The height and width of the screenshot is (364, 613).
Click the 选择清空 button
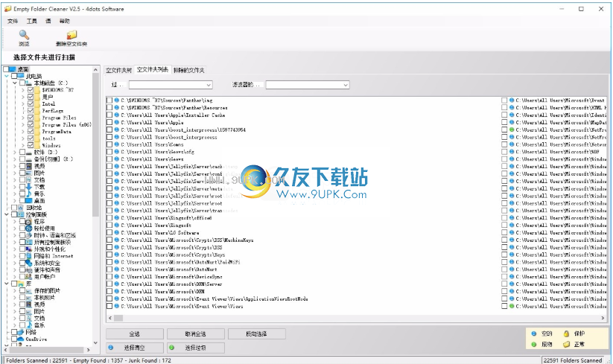pyautogui.click(x=135, y=348)
